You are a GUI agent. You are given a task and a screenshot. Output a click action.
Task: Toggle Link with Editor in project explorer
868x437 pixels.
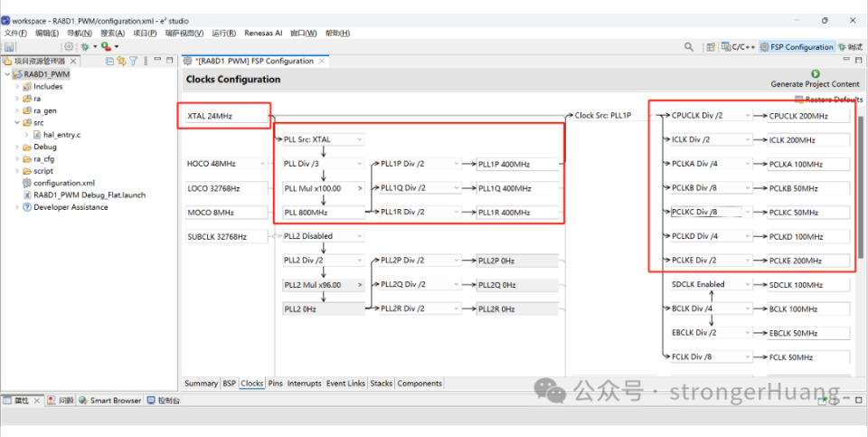click(x=121, y=61)
